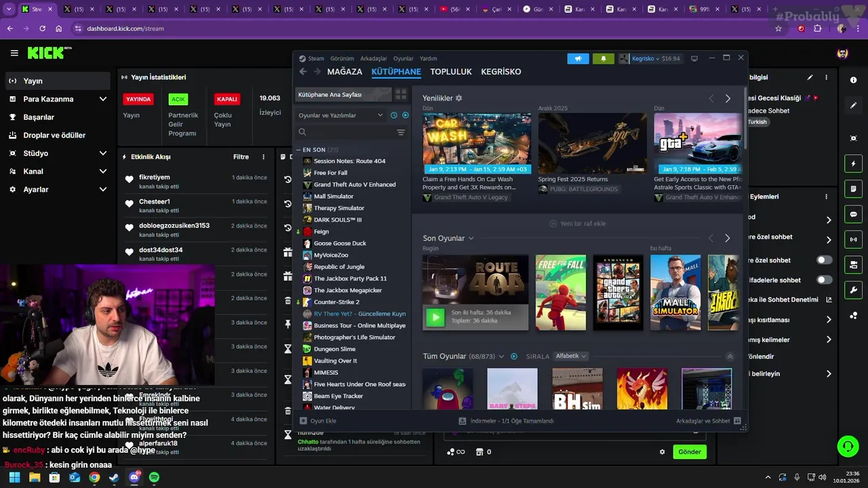Open File Explorer from the taskbar
This screenshot has height=488, width=868.
tap(35, 478)
